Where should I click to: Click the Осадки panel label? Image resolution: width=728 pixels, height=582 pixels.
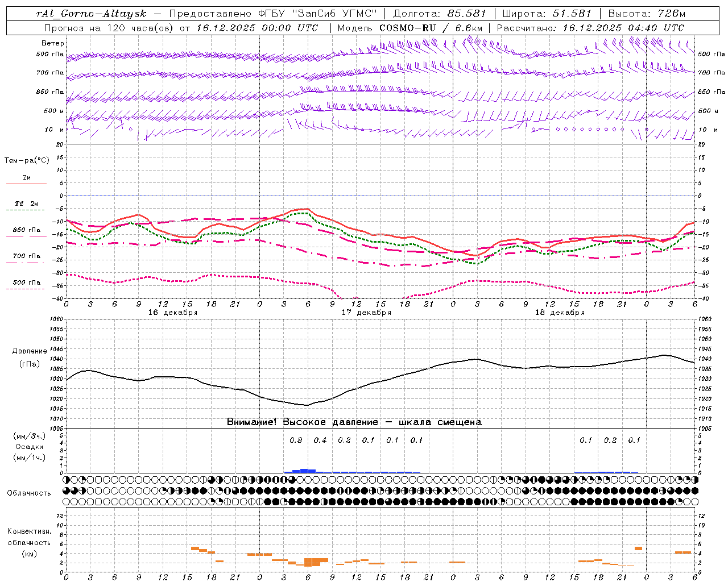tap(30, 447)
